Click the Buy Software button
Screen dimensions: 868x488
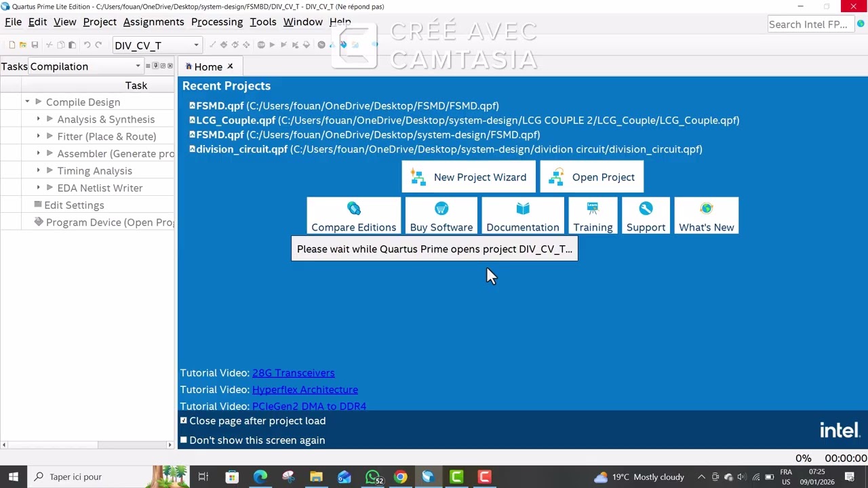(x=441, y=216)
